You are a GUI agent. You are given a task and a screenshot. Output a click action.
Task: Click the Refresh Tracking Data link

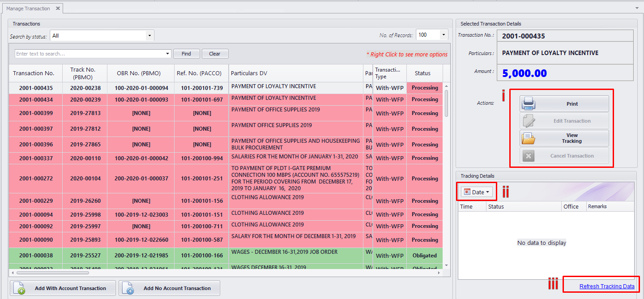pos(607,286)
